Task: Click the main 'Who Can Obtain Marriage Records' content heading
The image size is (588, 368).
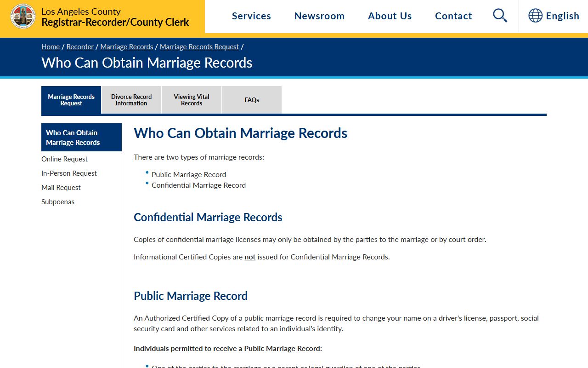Action: pos(240,133)
